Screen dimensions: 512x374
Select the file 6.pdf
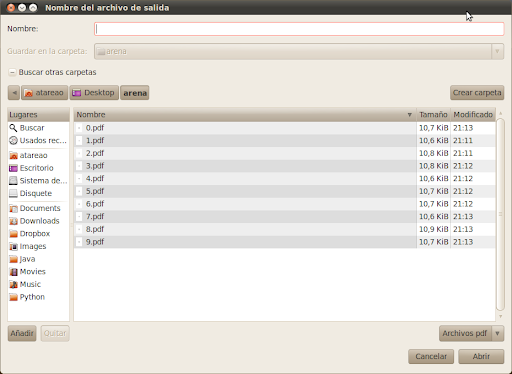click(245, 204)
